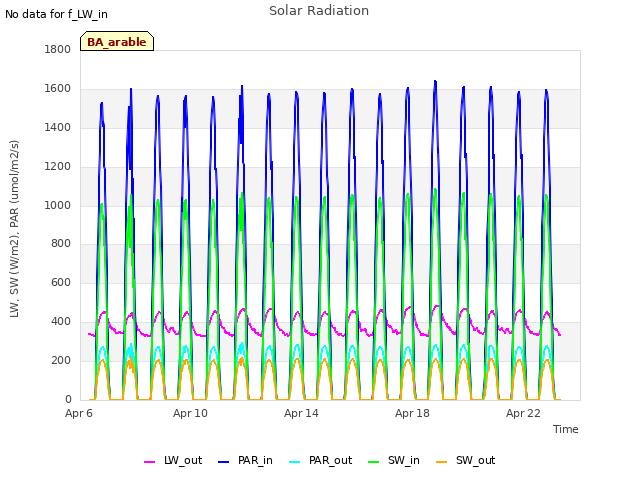This screenshot has height=480, width=640.
Task: Click the Apr 10 x-axis label
Action: [190, 413]
